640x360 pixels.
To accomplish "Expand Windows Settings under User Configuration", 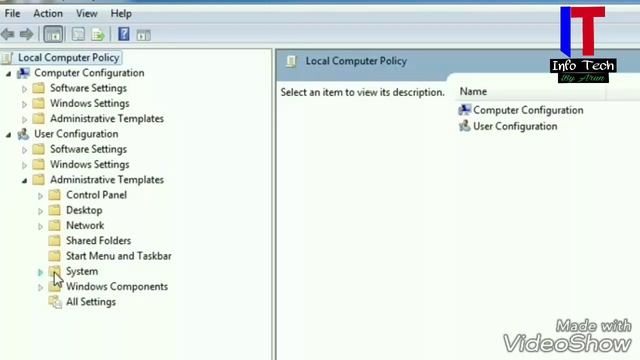I will [24, 165].
